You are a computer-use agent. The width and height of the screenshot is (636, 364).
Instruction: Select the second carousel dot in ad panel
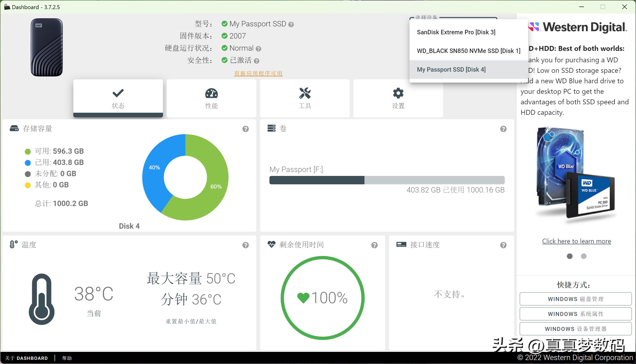point(584,256)
